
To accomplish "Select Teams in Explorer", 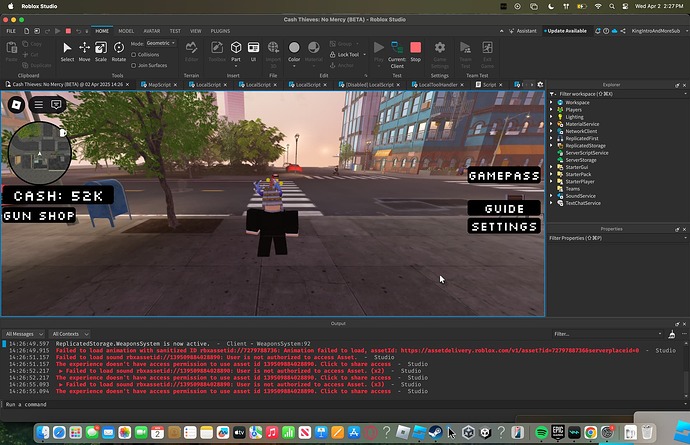I will (572, 188).
